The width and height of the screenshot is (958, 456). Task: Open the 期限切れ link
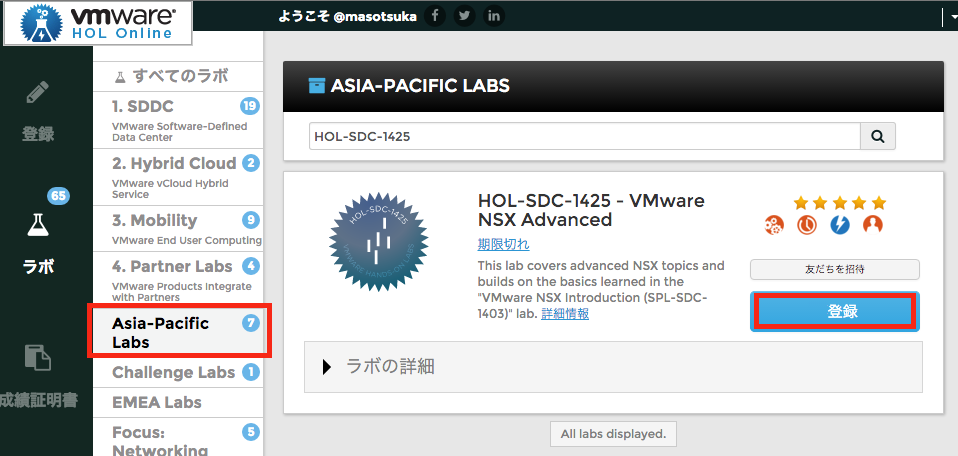click(x=503, y=245)
